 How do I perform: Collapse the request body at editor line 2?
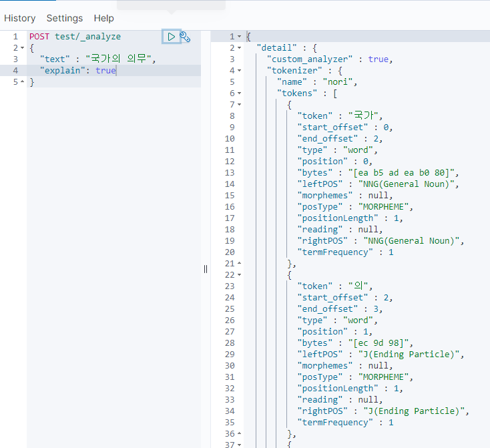[x=23, y=48]
